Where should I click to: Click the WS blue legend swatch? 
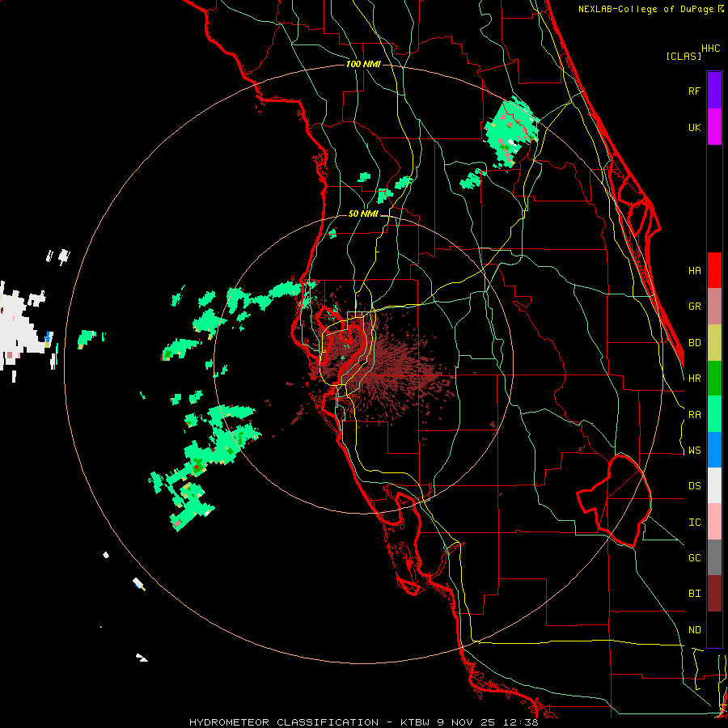[714, 450]
